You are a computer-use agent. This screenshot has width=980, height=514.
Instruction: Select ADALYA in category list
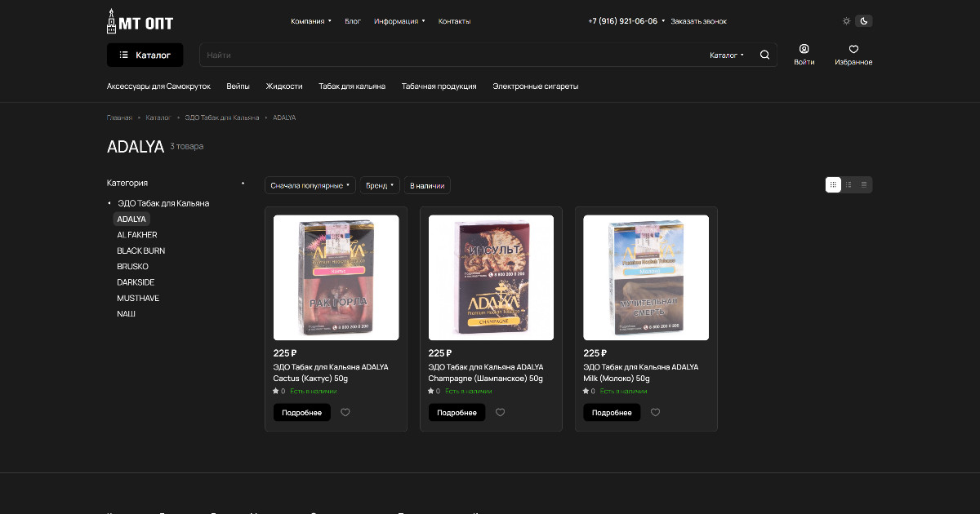pyautogui.click(x=131, y=219)
